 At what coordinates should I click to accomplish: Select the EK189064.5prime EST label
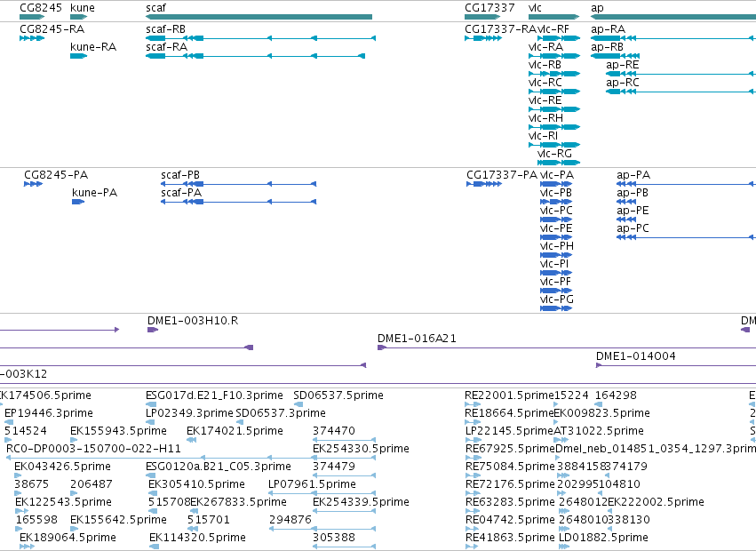[68, 538]
